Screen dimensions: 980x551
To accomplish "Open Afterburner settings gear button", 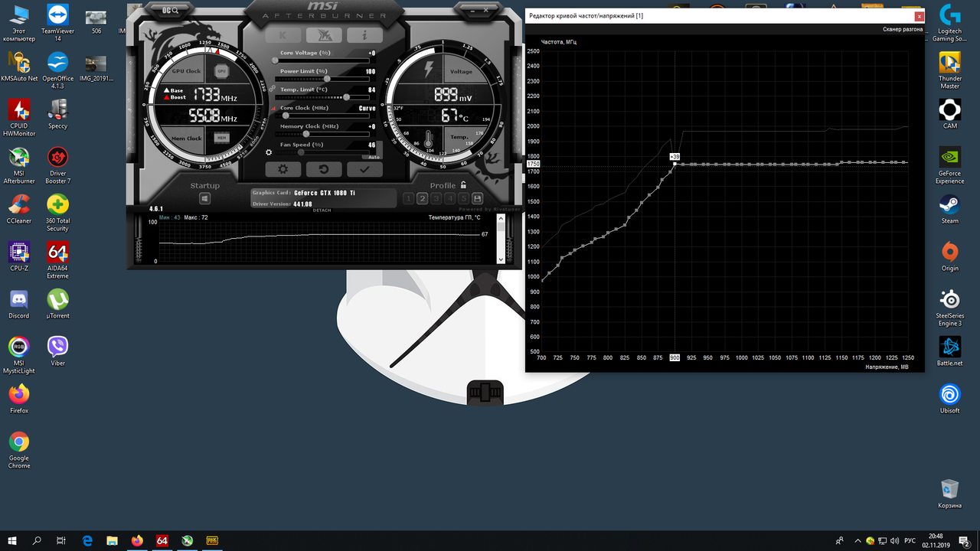I will tap(283, 169).
